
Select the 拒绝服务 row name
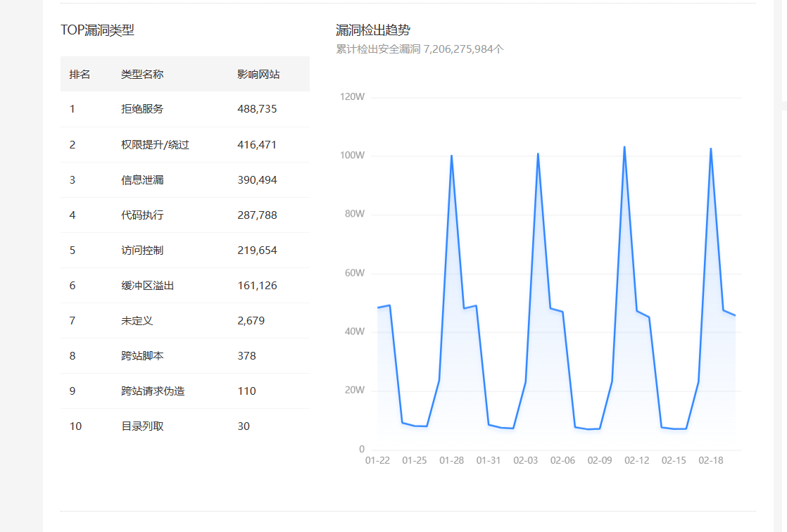coord(142,109)
